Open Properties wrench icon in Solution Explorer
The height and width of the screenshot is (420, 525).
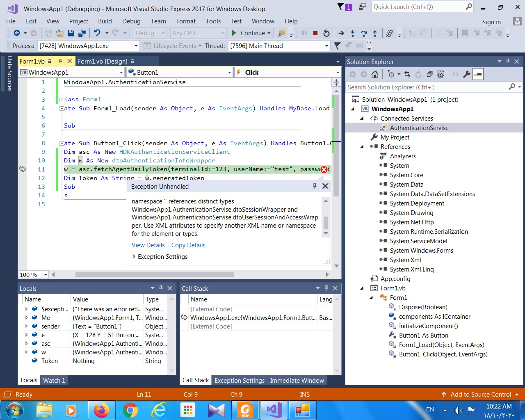tap(467, 74)
